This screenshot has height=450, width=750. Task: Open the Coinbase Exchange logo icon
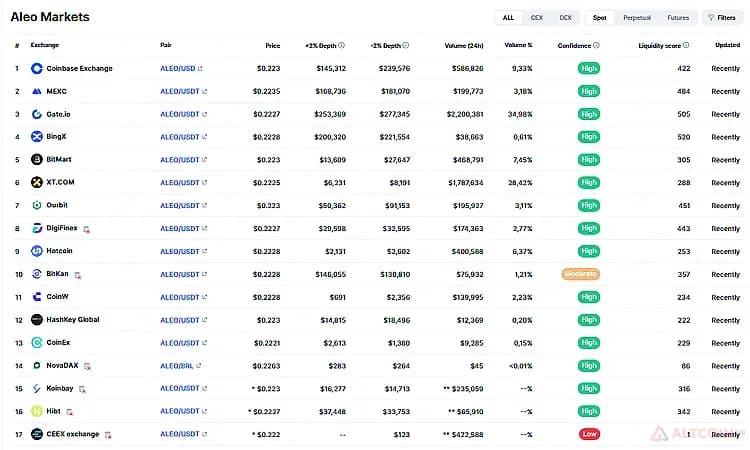37,68
